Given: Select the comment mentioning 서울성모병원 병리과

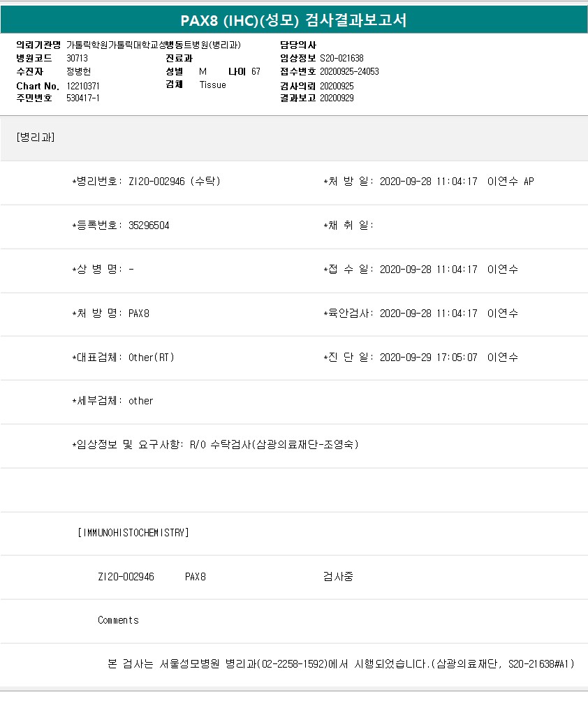Looking at the screenshot, I should [341, 664].
